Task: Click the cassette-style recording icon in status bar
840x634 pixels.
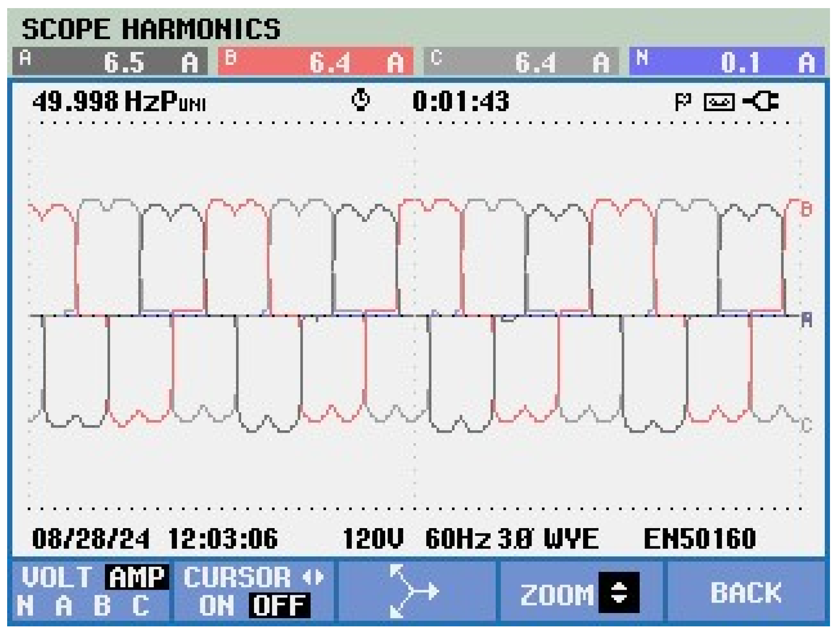Action: [719, 102]
